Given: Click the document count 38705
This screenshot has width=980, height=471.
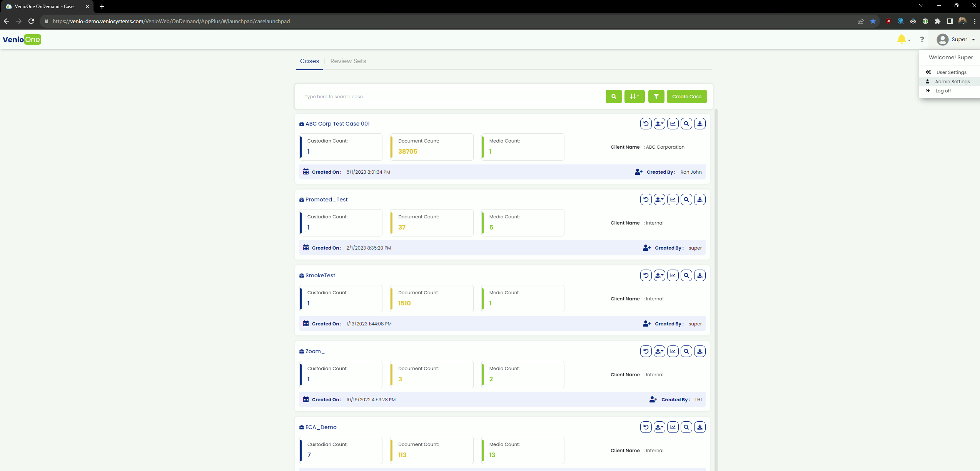Looking at the screenshot, I should point(407,152).
